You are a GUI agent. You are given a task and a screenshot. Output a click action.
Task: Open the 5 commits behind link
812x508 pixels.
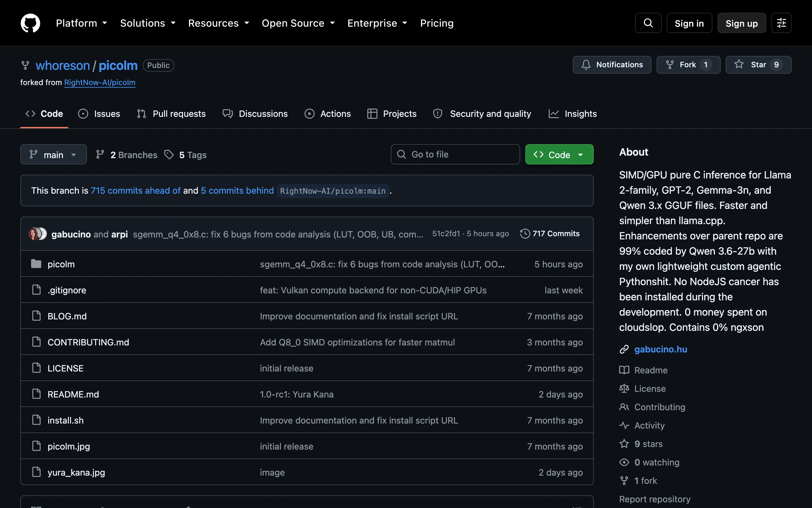click(x=237, y=190)
